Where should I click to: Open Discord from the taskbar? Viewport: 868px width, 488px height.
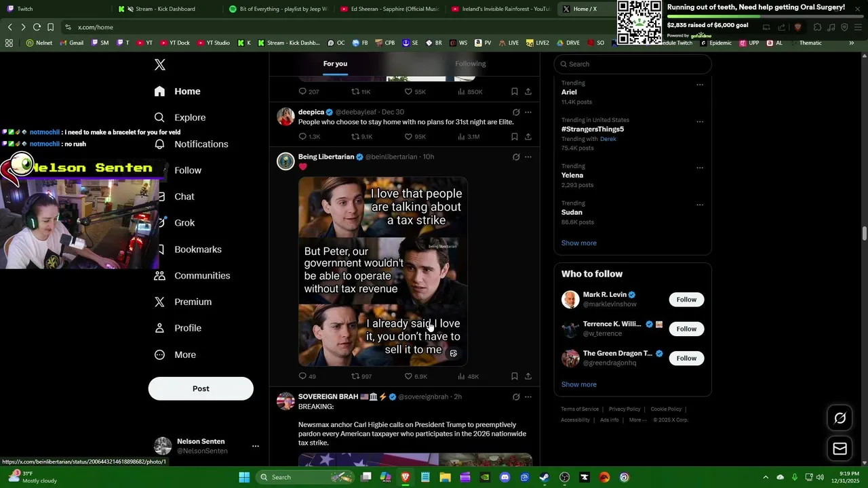tap(505, 477)
